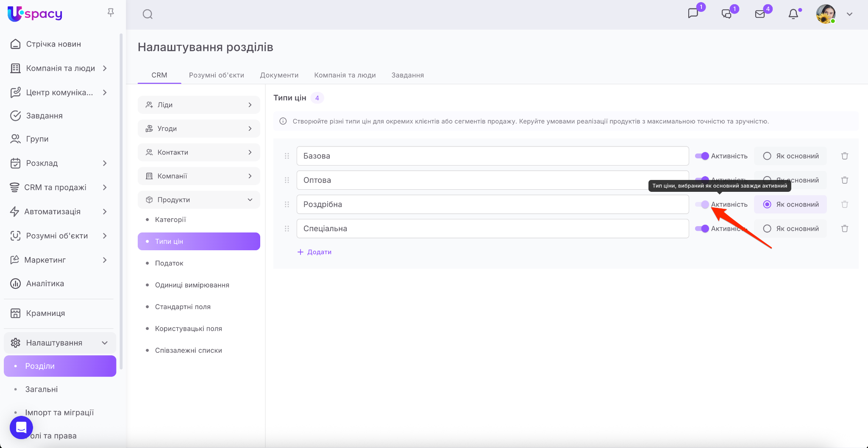Open the support chat widget
The width and height of the screenshot is (868, 448).
(21, 427)
